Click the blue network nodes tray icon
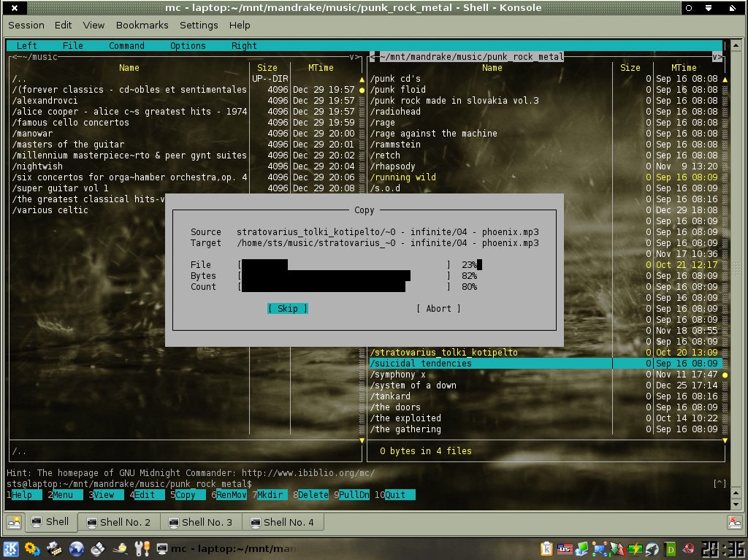The width and height of the screenshot is (748, 560). click(x=600, y=550)
